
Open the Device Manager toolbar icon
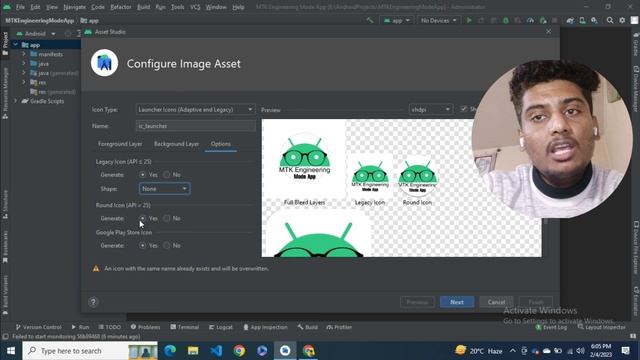[582, 20]
